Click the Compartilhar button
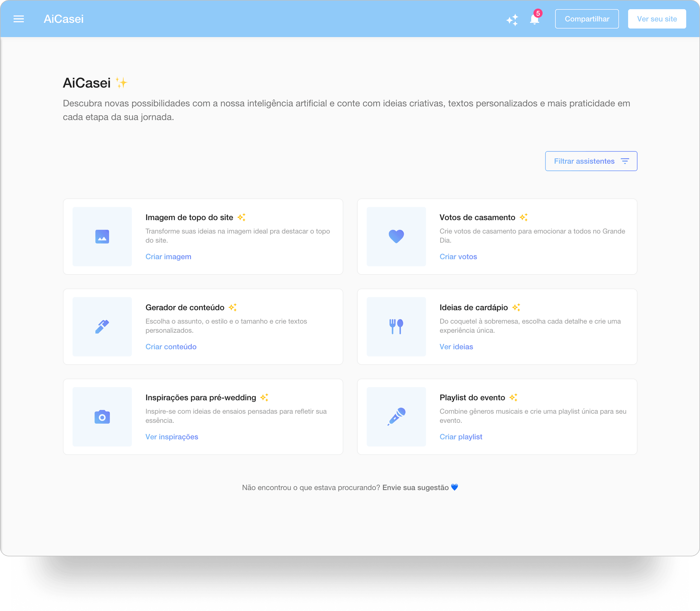700x611 pixels. coord(587,19)
